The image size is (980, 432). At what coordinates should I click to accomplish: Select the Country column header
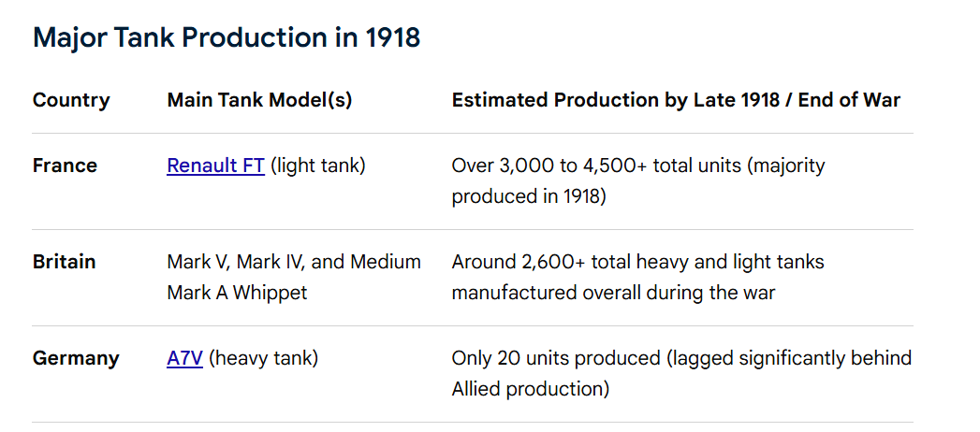tap(71, 100)
